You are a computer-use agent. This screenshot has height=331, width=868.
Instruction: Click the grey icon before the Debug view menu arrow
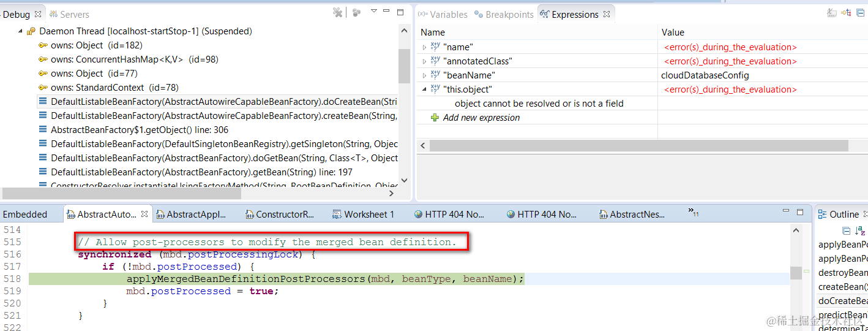click(356, 12)
